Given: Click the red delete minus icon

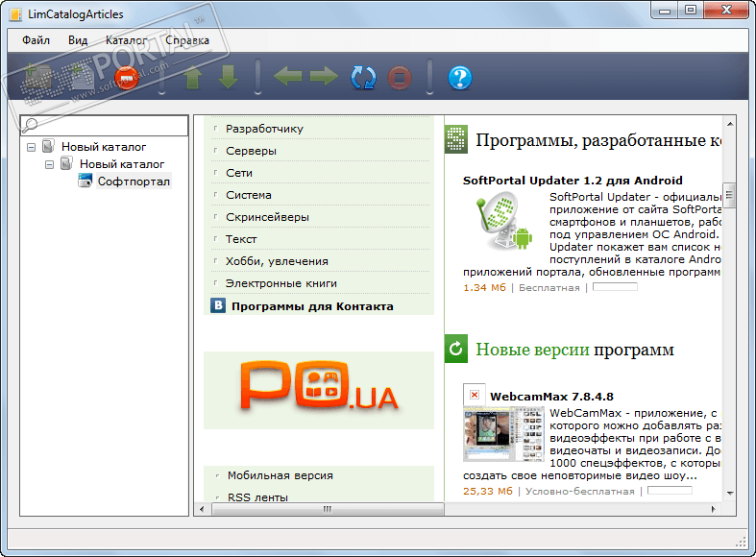Looking at the screenshot, I should pyautogui.click(x=127, y=78).
